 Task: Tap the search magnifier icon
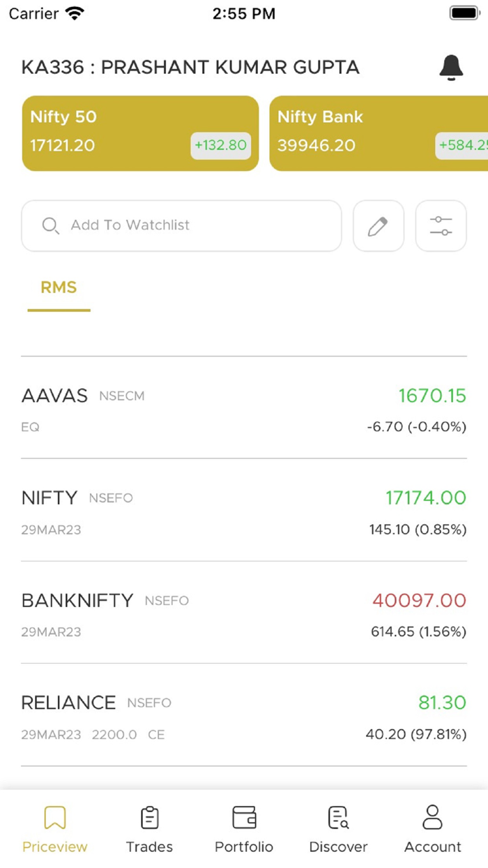click(x=50, y=226)
